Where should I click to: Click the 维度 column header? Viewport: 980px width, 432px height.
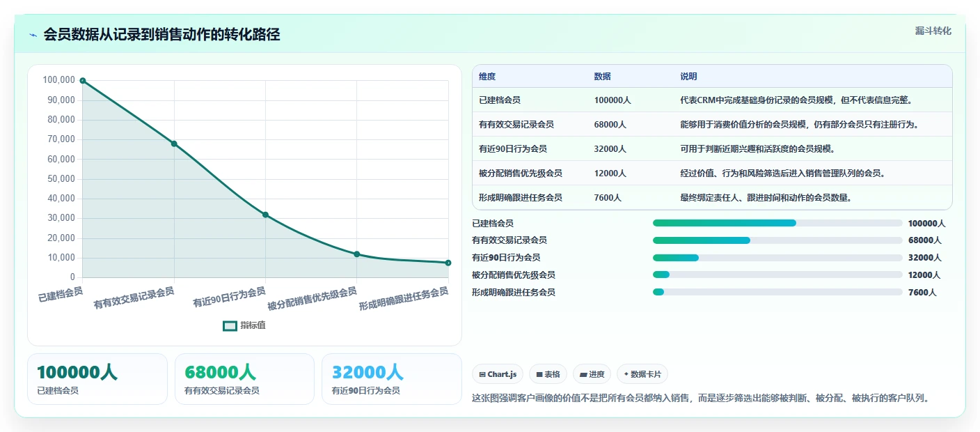click(487, 77)
